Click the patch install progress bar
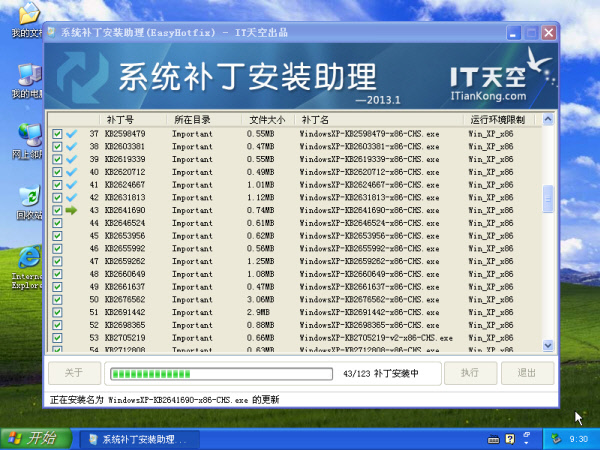 [221, 374]
